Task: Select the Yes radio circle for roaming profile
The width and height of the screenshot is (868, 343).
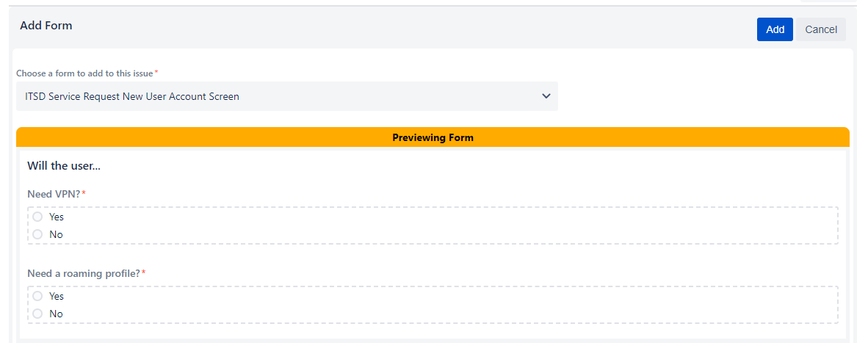Action: point(37,296)
